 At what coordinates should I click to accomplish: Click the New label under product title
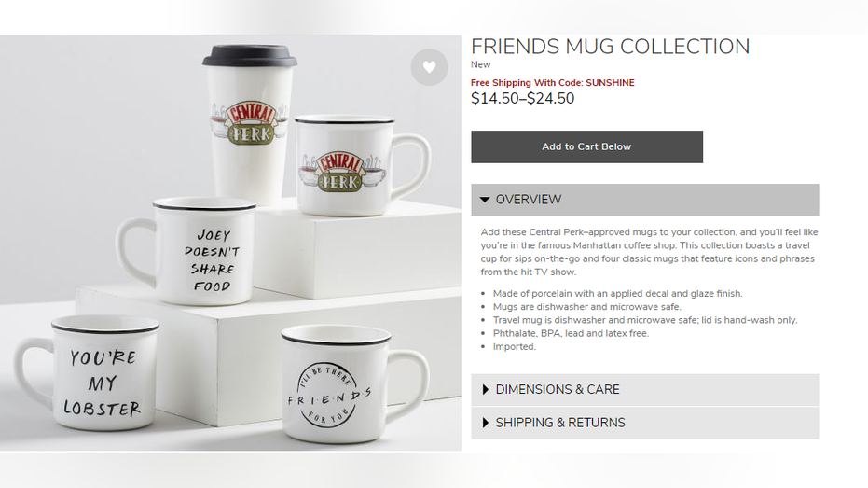pyautogui.click(x=480, y=64)
